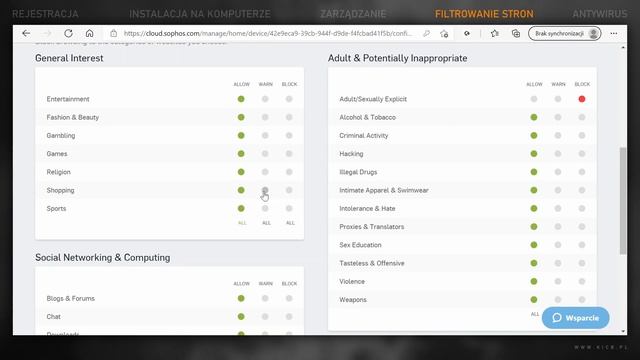Set Sex Education to Warn
The image size is (640, 360).
point(558,245)
